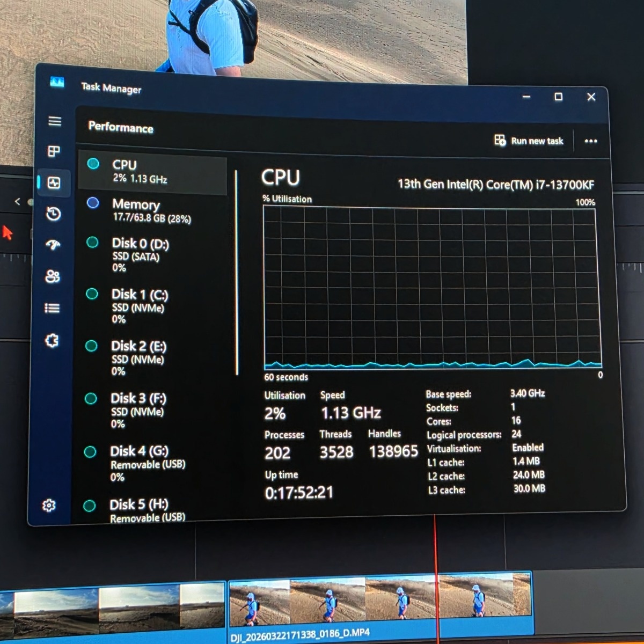Open the App history clock icon

click(x=53, y=214)
